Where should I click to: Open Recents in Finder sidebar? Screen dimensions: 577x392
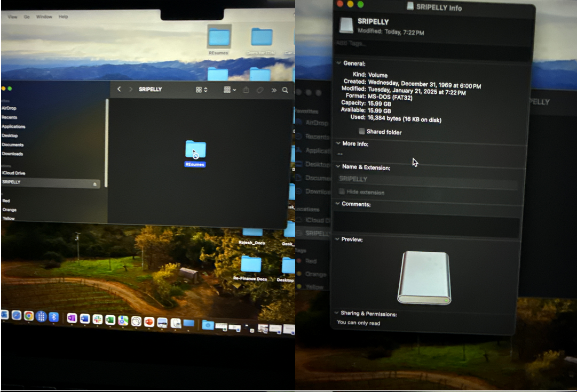click(9, 117)
